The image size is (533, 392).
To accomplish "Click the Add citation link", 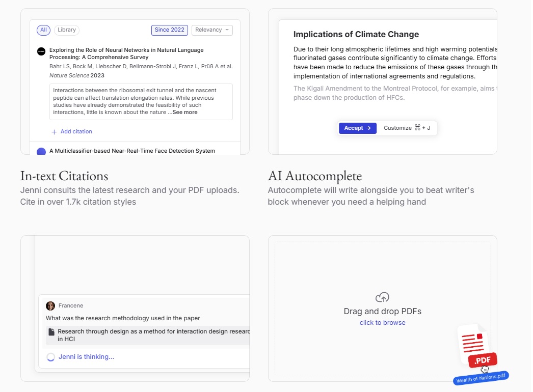I will [76, 132].
